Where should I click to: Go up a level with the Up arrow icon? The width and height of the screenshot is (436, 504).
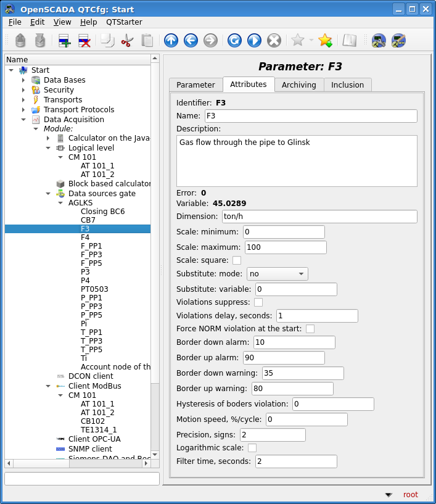pyautogui.click(x=171, y=41)
